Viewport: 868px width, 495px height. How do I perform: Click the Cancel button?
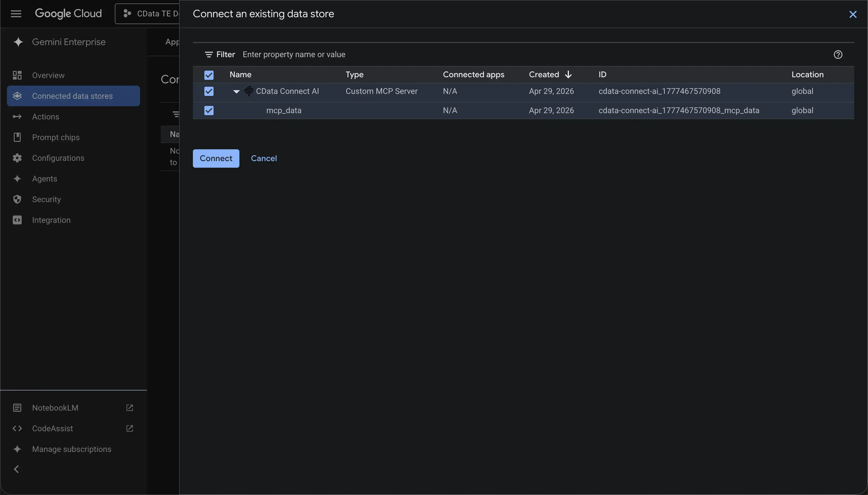[264, 158]
